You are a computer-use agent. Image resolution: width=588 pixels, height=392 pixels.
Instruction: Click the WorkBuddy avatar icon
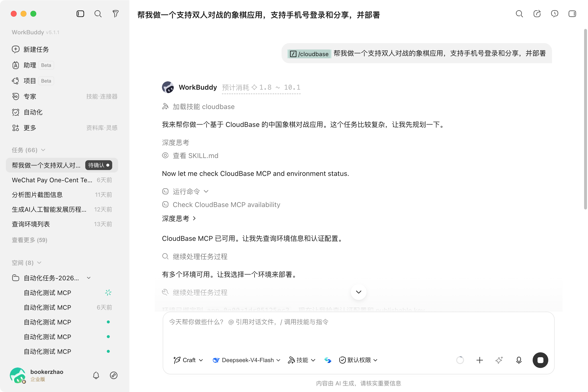(168, 87)
